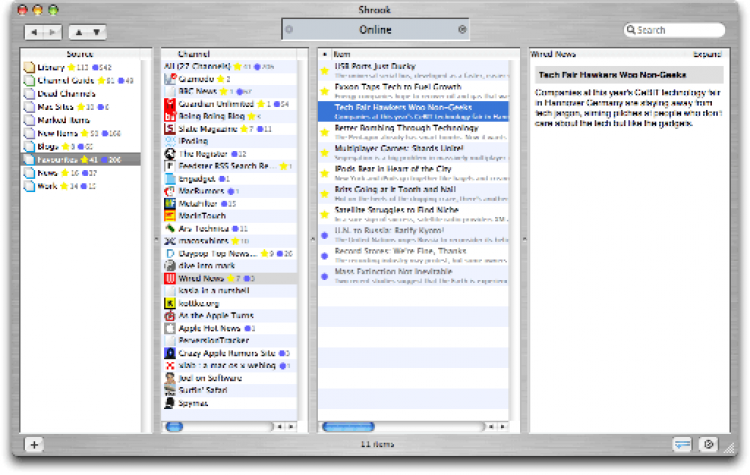This screenshot has width=750, height=475.
Task: Click the Expand link in article pane
Action: tap(707, 54)
